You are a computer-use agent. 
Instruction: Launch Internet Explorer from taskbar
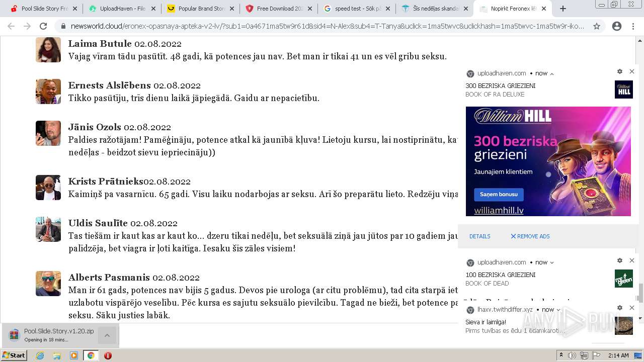(40, 355)
